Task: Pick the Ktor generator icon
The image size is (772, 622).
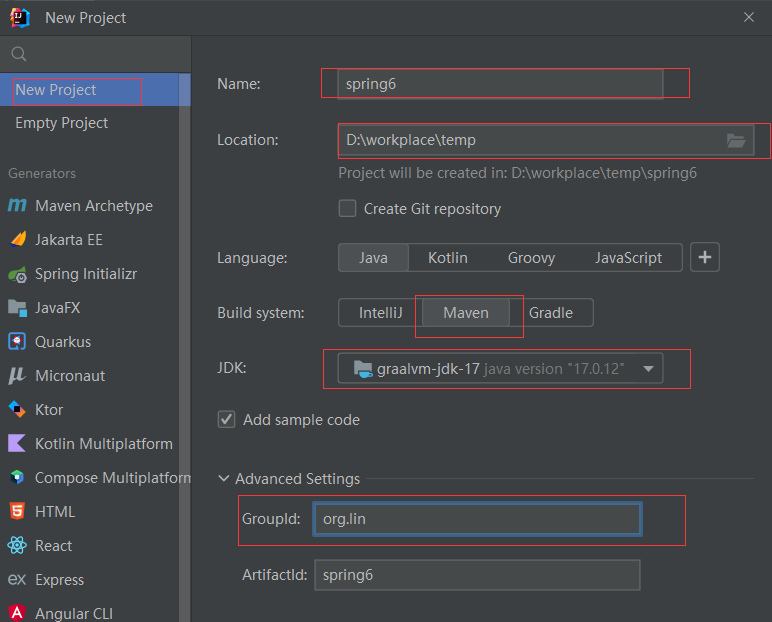Action: click(17, 409)
